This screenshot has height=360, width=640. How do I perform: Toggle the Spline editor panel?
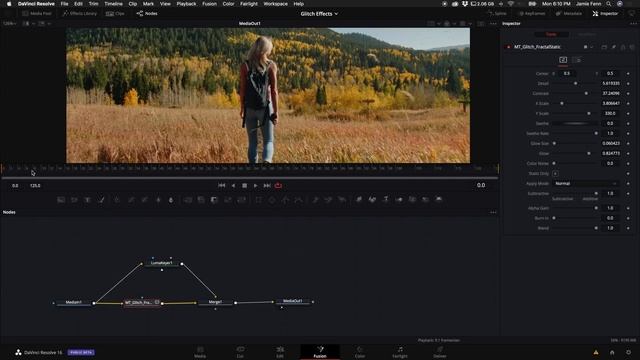click(498, 13)
